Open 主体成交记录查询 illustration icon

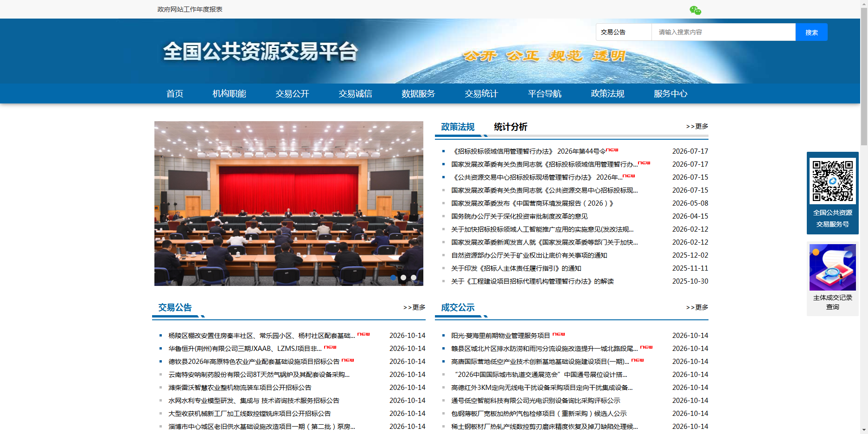coord(832,267)
